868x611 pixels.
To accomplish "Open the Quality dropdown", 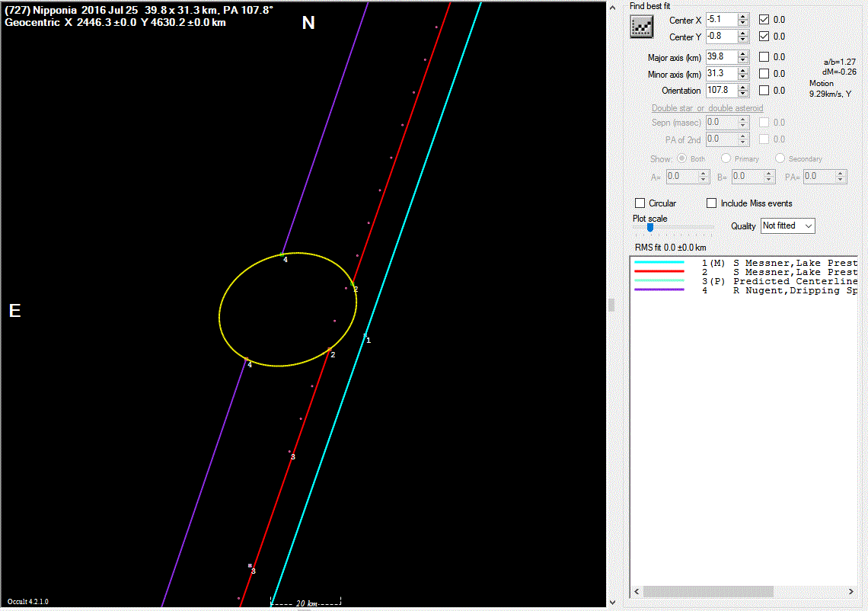I will [x=787, y=226].
